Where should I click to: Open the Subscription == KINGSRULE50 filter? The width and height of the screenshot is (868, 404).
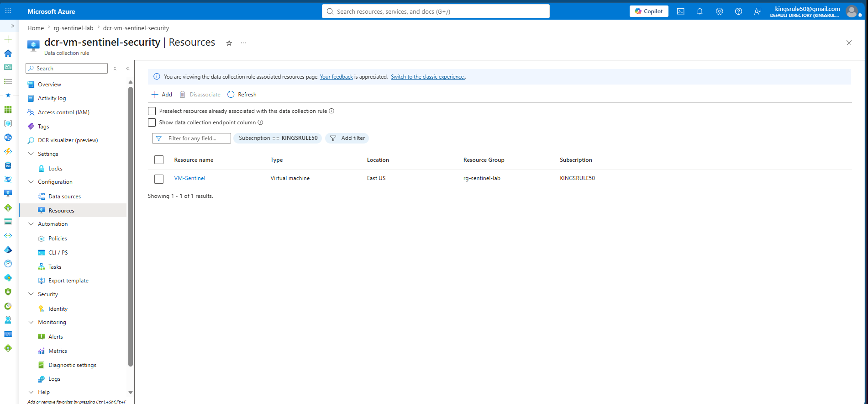tap(278, 138)
